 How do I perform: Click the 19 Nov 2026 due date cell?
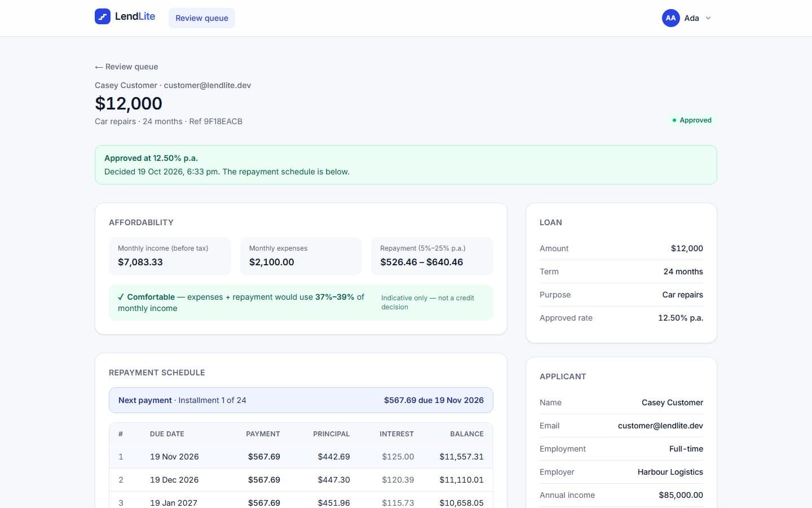tap(174, 457)
